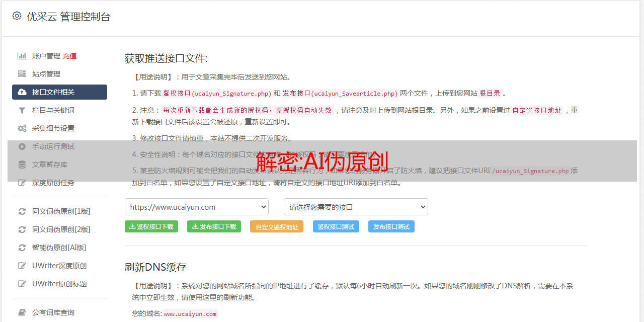Click the bar chart icon for 账户管理
Image resolution: width=644 pixels, height=322 pixels.
(x=22, y=56)
